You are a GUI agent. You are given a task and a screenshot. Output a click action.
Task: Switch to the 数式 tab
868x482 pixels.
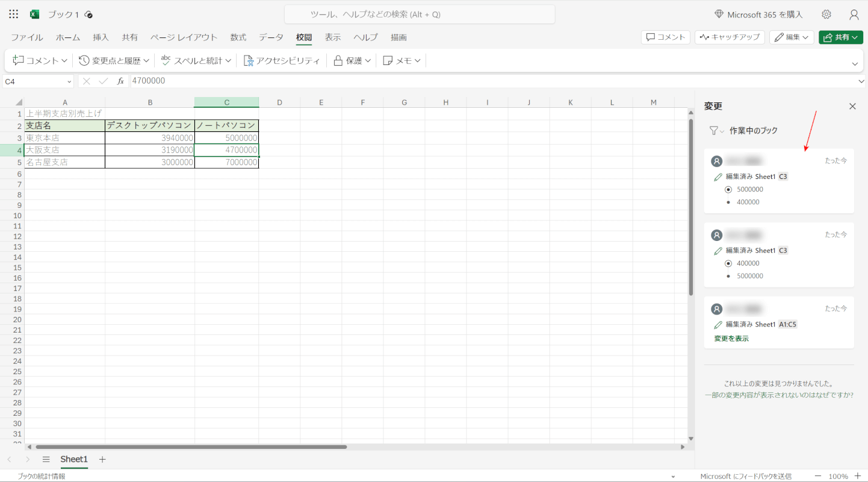click(238, 37)
